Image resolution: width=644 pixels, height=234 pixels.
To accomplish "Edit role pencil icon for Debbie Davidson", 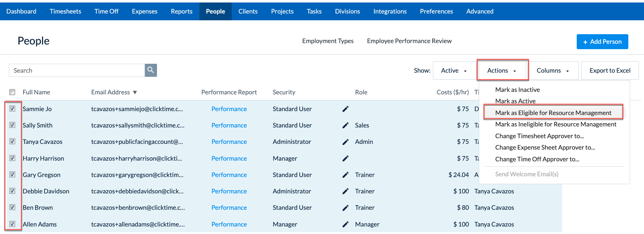I will click(345, 191).
